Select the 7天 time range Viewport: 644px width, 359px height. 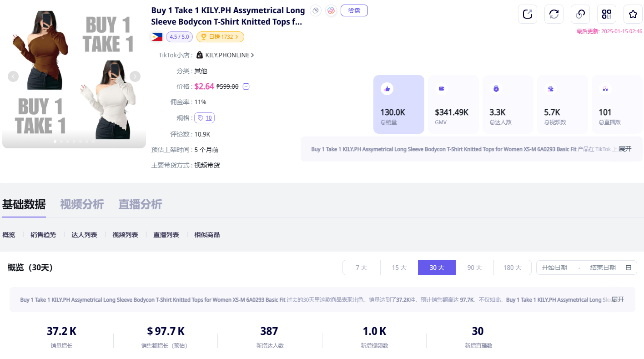(362, 268)
